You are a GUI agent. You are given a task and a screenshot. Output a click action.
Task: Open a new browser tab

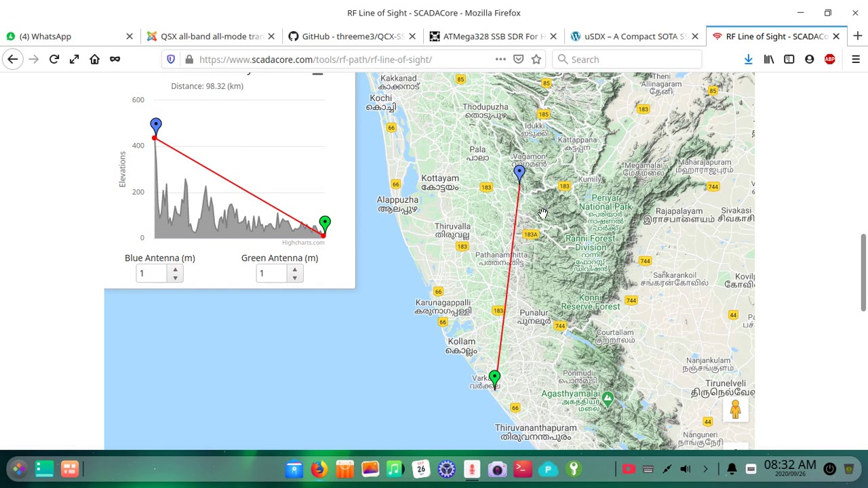[857, 36]
